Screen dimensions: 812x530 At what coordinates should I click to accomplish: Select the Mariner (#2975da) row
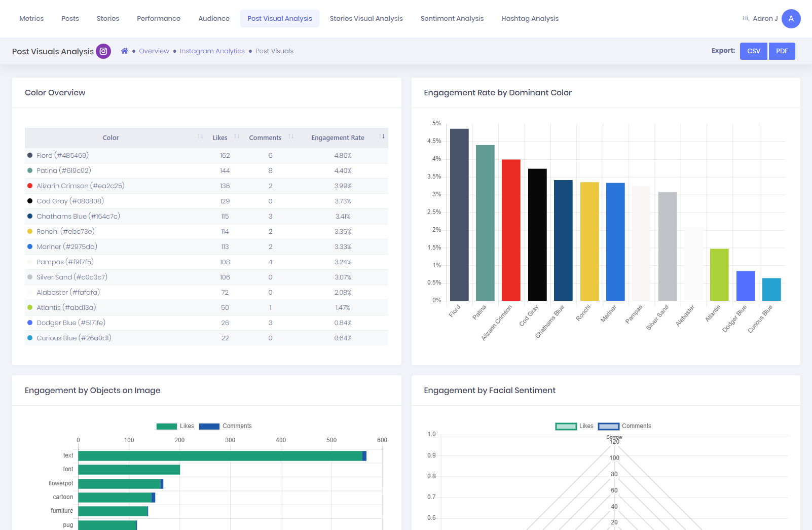pos(206,247)
